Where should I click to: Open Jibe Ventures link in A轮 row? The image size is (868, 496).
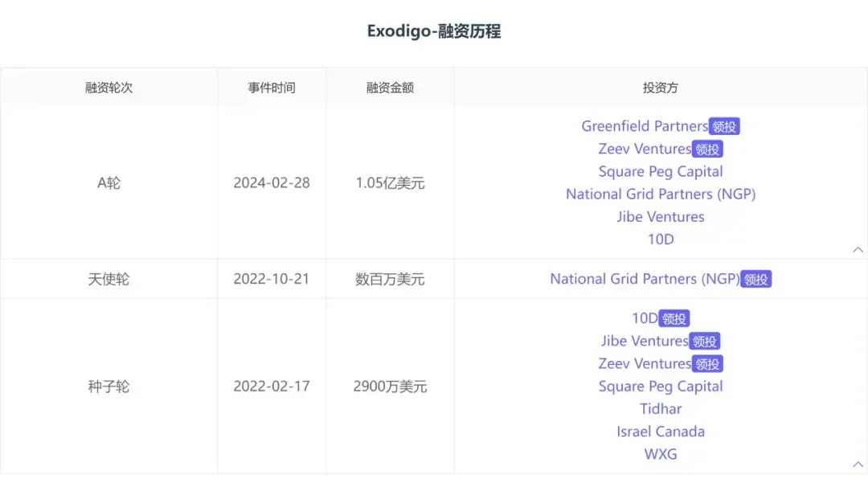pos(661,217)
